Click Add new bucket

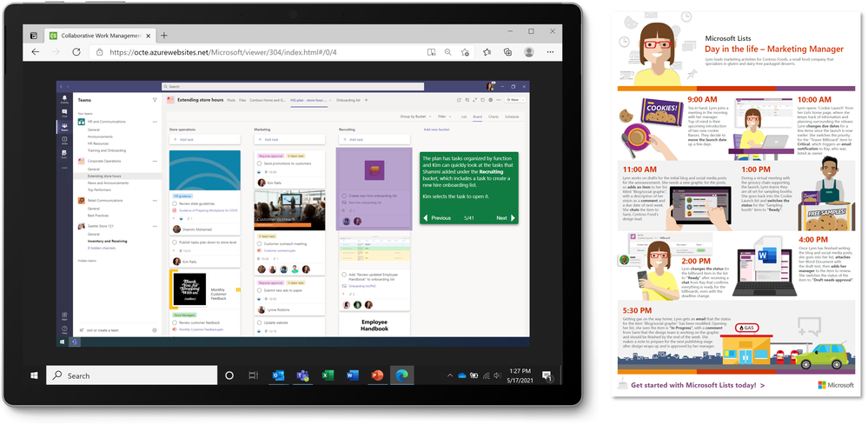point(436,129)
